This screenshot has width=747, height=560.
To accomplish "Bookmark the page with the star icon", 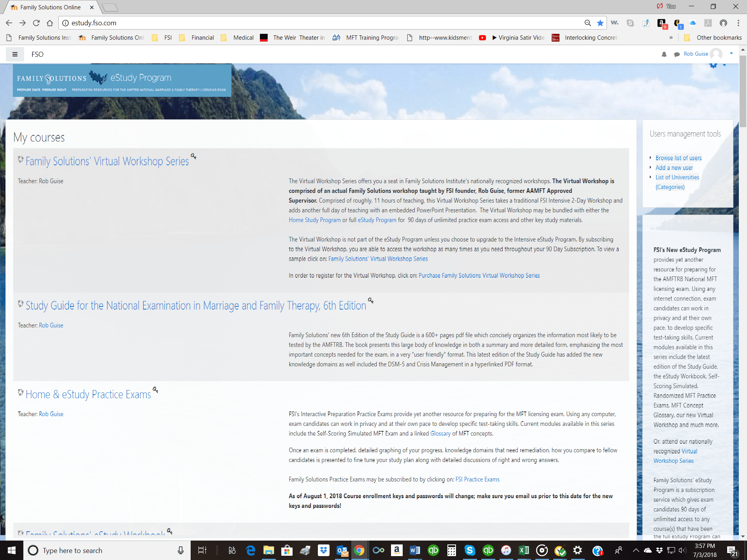I will click(600, 23).
